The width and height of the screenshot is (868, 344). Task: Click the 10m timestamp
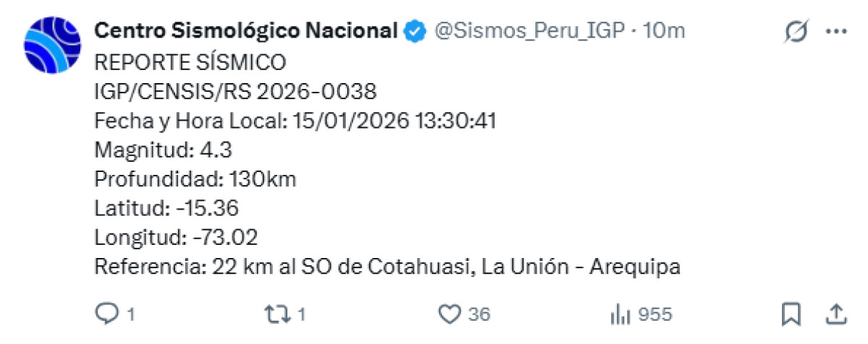point(664,30)
